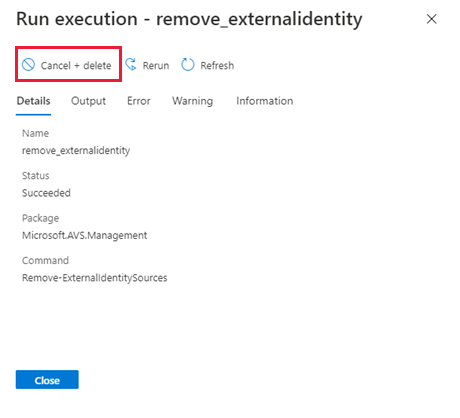
Task: Click the Run execution title heading
Action: (189, 19)
